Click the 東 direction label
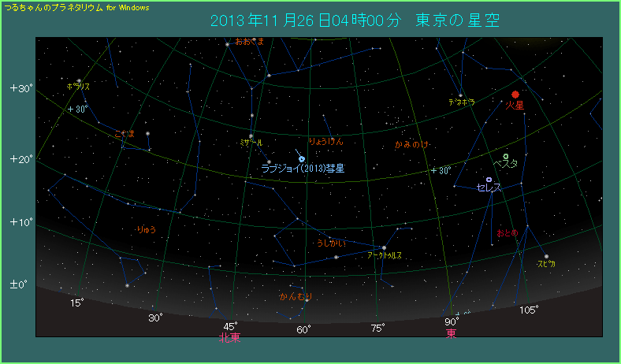This screenshot has height=364, width=621. (x=452, y=334)
